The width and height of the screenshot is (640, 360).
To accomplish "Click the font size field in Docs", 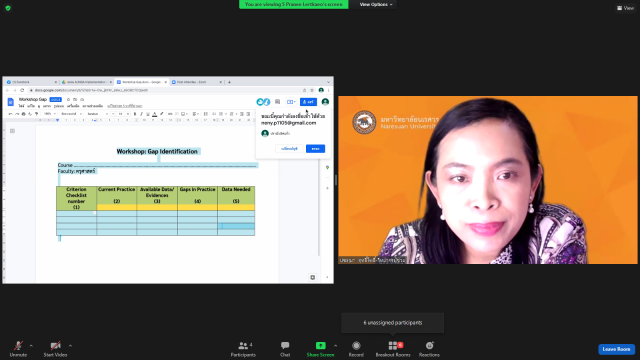I will point(120,114).
